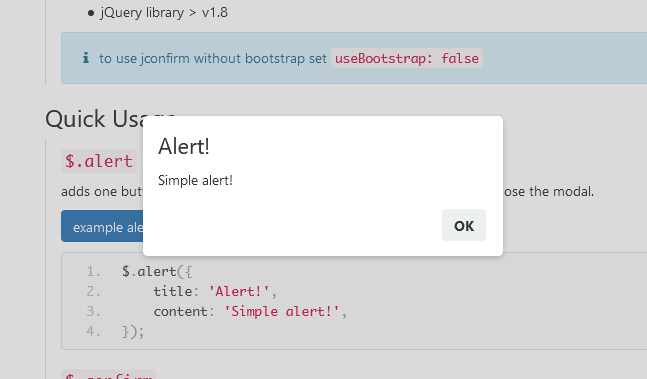Click the bullet point before jQuery library

(91, 13)
